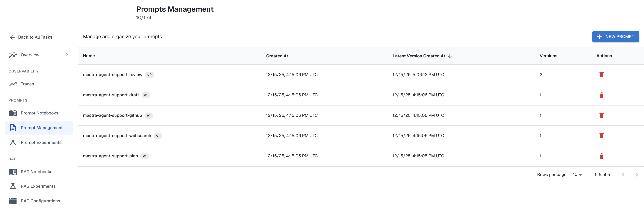Click the Traces trend-line icon
This screenshot has width=644, height=211.
tap(13, 84)
